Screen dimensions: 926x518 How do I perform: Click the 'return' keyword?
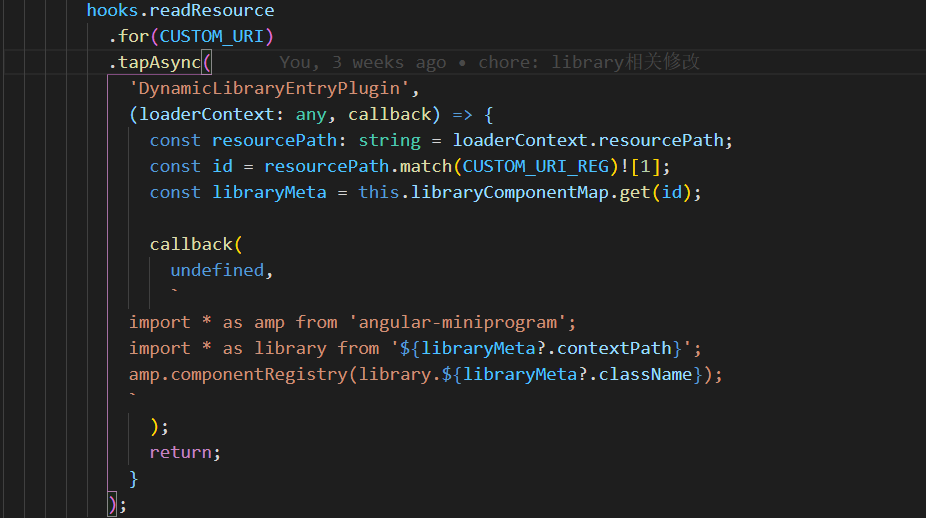coord(180,452)
